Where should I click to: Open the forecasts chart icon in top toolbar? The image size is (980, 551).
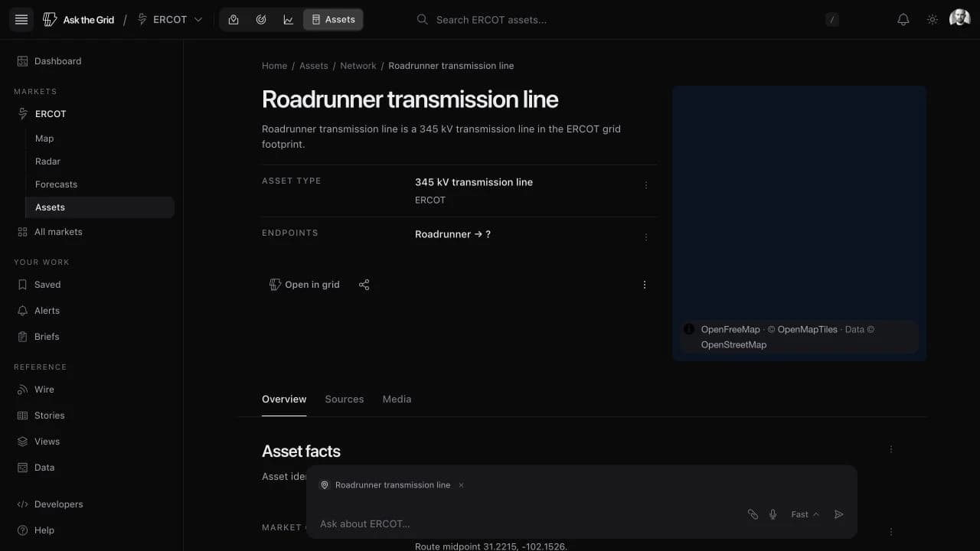pyautogui.click(x=289, y=20)
